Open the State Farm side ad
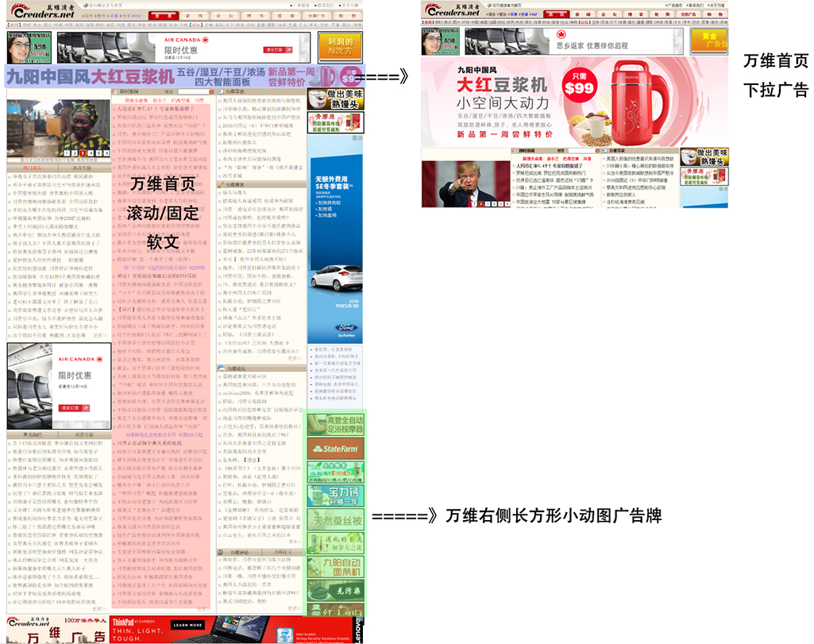Image resolution: width=814 pixels, height=644 pixels. point(335,449)
